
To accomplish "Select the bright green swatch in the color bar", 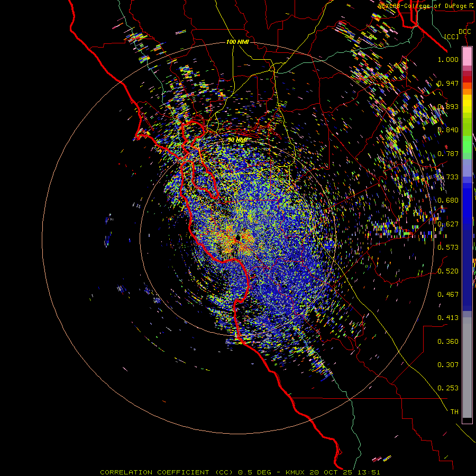I will 467,144.
